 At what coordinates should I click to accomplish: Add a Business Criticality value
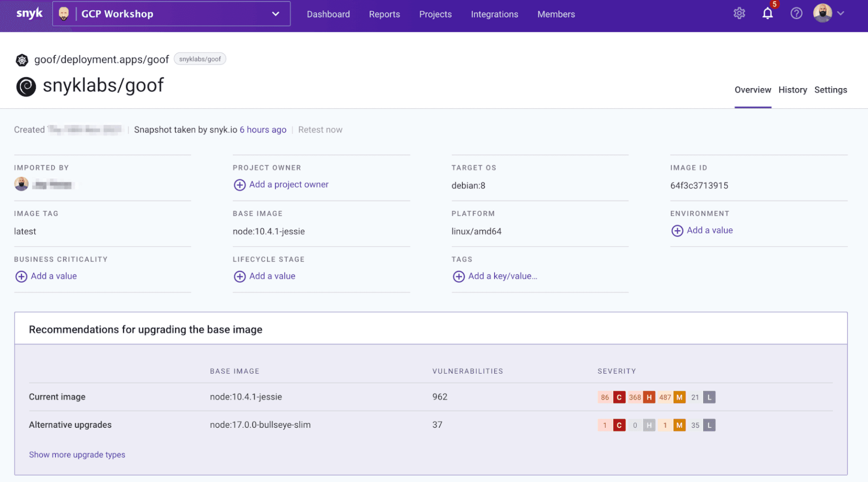click(x=53, y=276)
